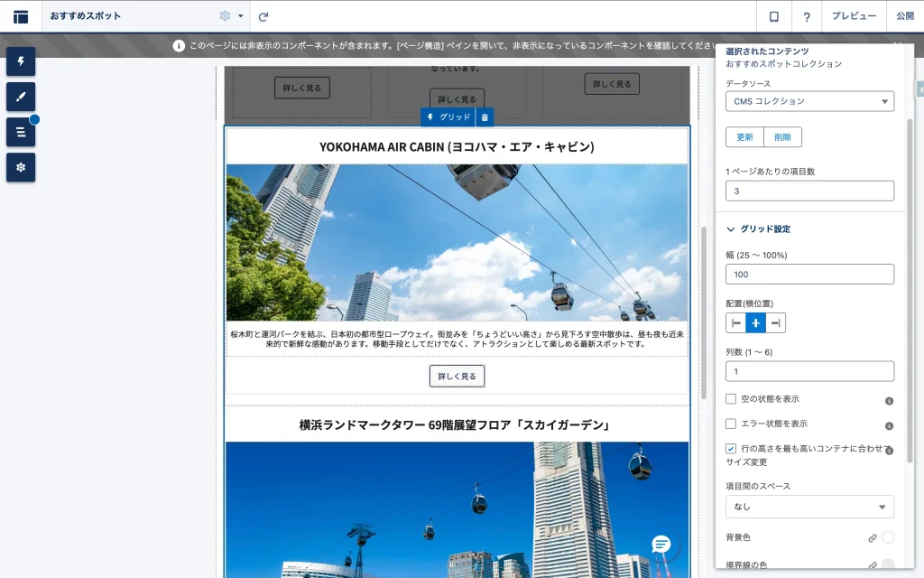
Task: Open the Theme brush panel
Action: (x=21, y=97)
